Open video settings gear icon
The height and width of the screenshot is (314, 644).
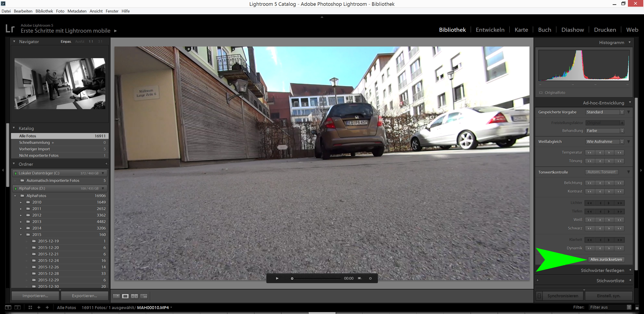[370, 278]
